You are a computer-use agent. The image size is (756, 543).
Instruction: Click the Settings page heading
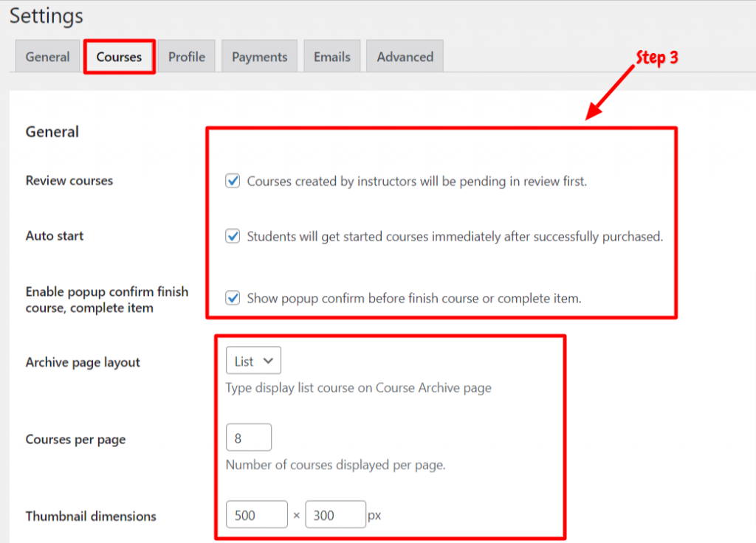point(47,16)
